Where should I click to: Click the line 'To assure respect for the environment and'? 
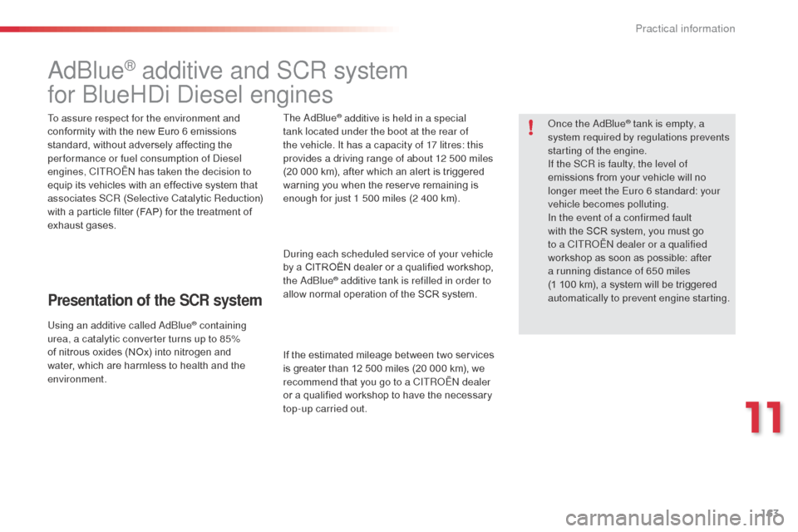pyautogui.click(x=144, y=118)
